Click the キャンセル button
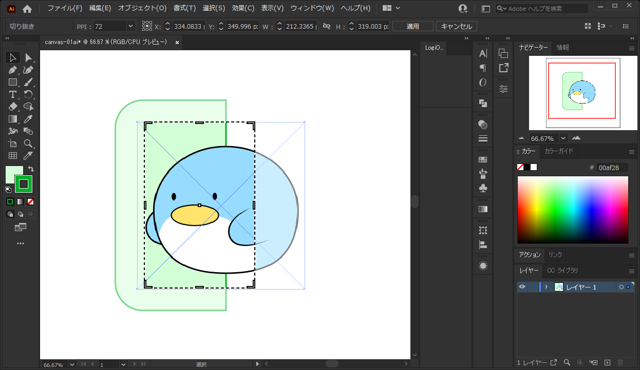The image size is (640, 370). (456, 27)
